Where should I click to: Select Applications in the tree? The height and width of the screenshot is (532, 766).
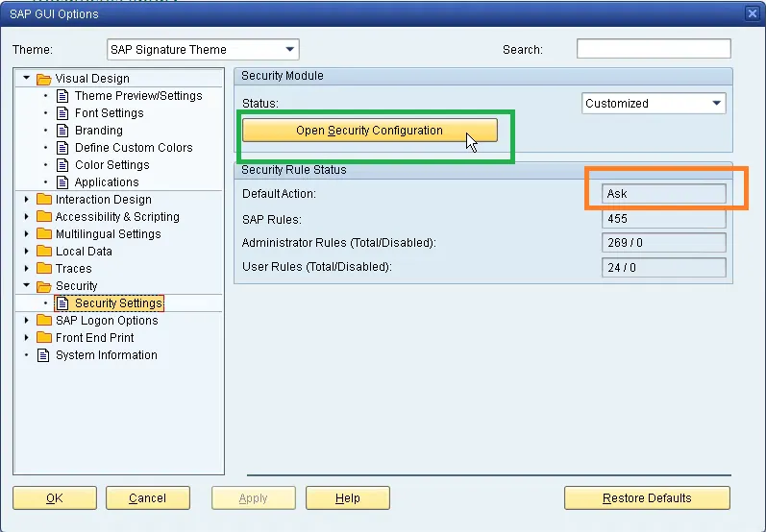pyautogui.click(x=107, y=182)
